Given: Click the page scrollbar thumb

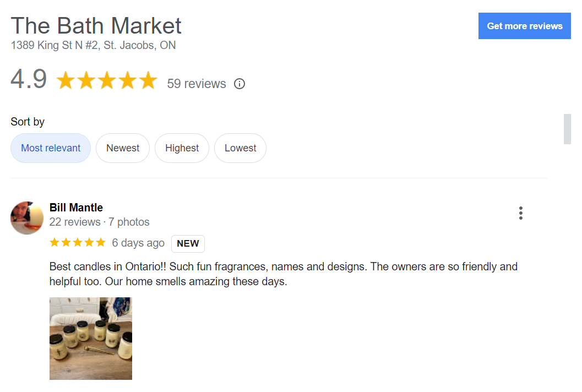Looking at the screenshot, I should coord(567,129).
